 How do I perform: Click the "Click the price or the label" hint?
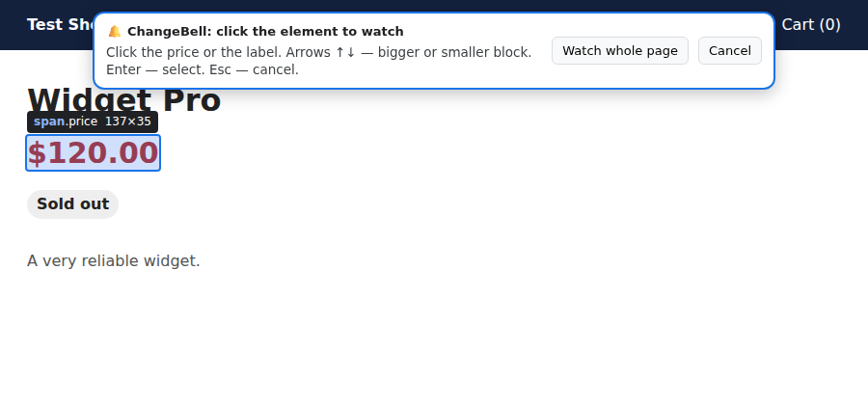click(194, 53)
